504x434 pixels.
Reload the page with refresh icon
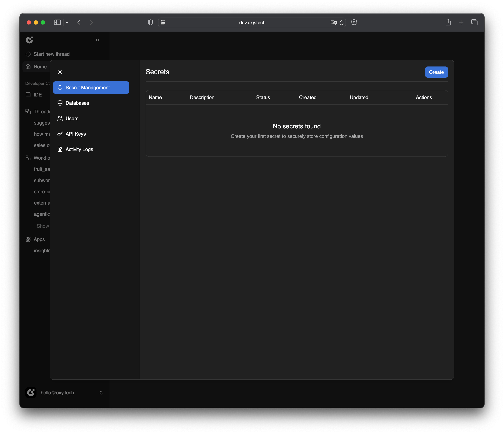click(341, 22)
